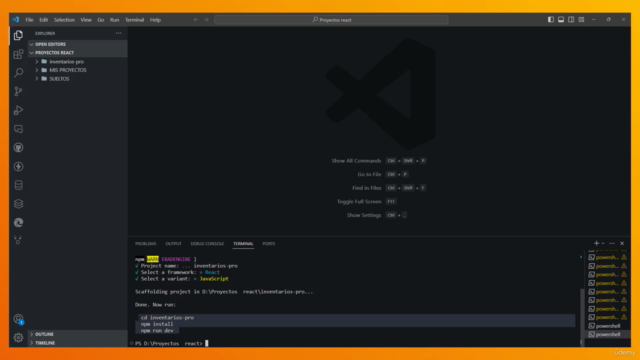Expand the OUTLINE section
This screenshot has height=360, width=640.
point(78,334)
